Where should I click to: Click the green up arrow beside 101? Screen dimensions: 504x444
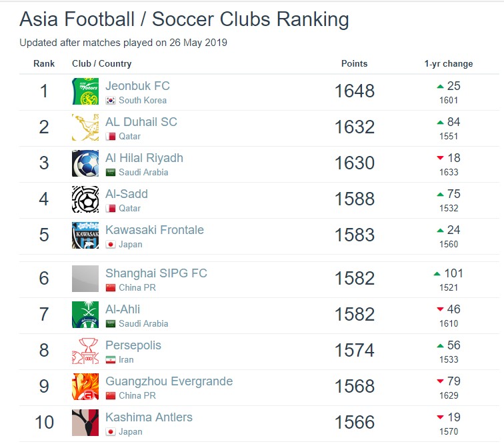[x=437, y=274]
